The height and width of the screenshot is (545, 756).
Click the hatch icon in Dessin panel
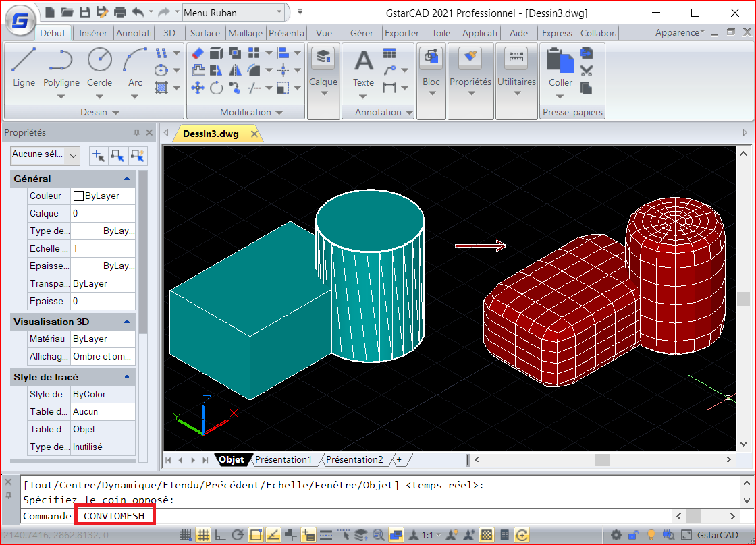161,88
